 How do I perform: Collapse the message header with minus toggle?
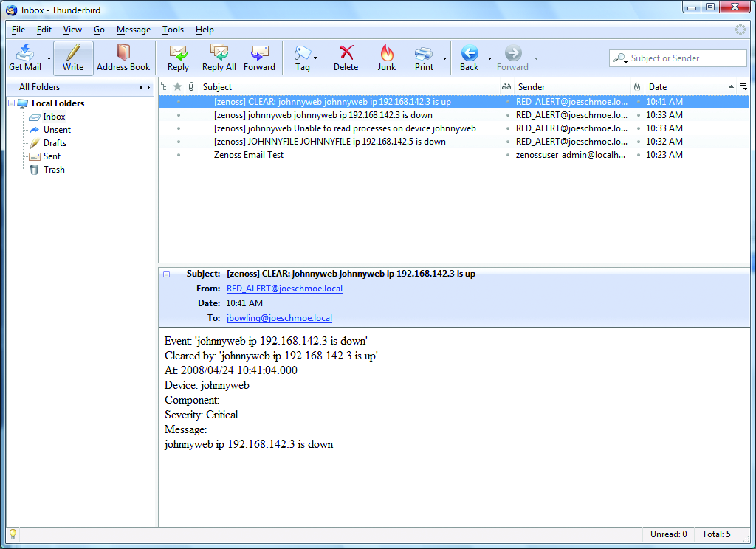166,274
